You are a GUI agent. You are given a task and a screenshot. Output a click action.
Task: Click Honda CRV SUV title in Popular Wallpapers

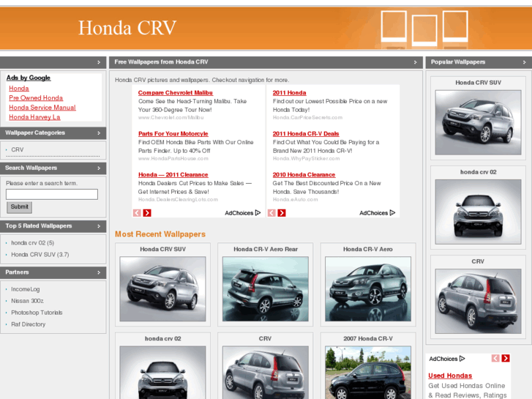[478, 83]
